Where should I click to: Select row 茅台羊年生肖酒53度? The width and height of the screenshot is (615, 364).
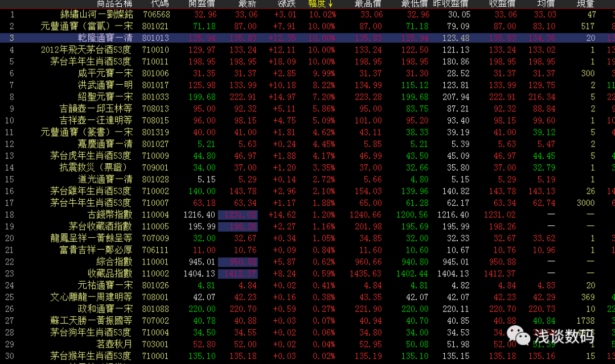(x=307, y=61)
